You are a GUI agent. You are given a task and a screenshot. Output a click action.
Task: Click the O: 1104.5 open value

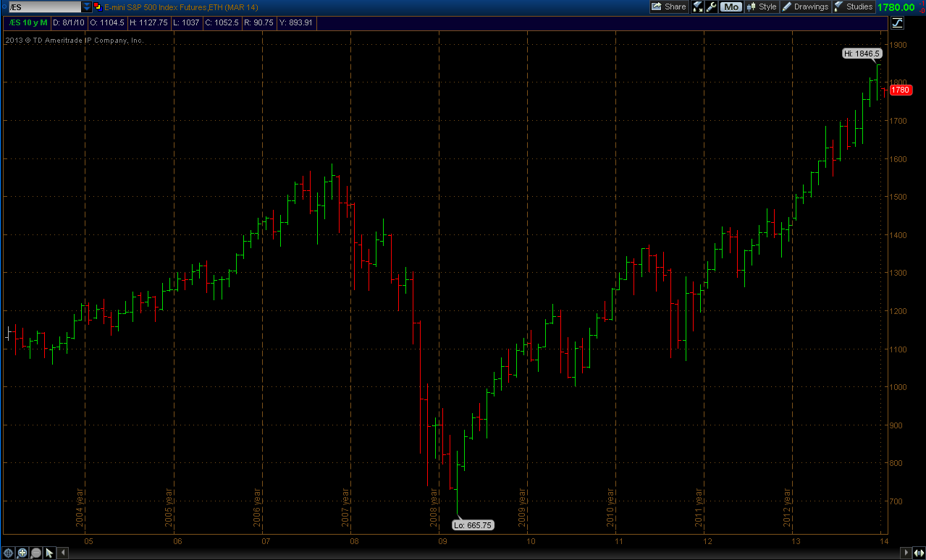(x=106, y=22)
